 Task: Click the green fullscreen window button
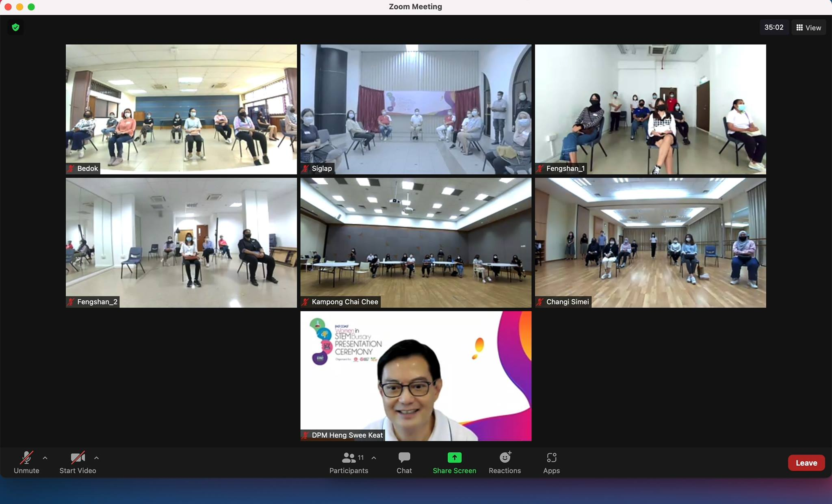pyautogui.click(x=31, y=6)
